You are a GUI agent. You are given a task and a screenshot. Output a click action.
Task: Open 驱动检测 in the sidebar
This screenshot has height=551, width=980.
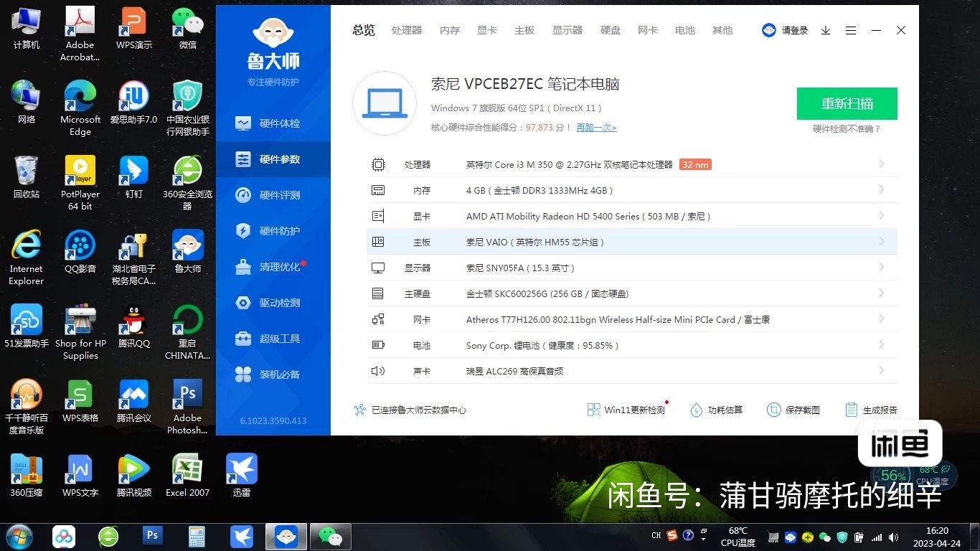pyautogui.click(x=273, y=303)
